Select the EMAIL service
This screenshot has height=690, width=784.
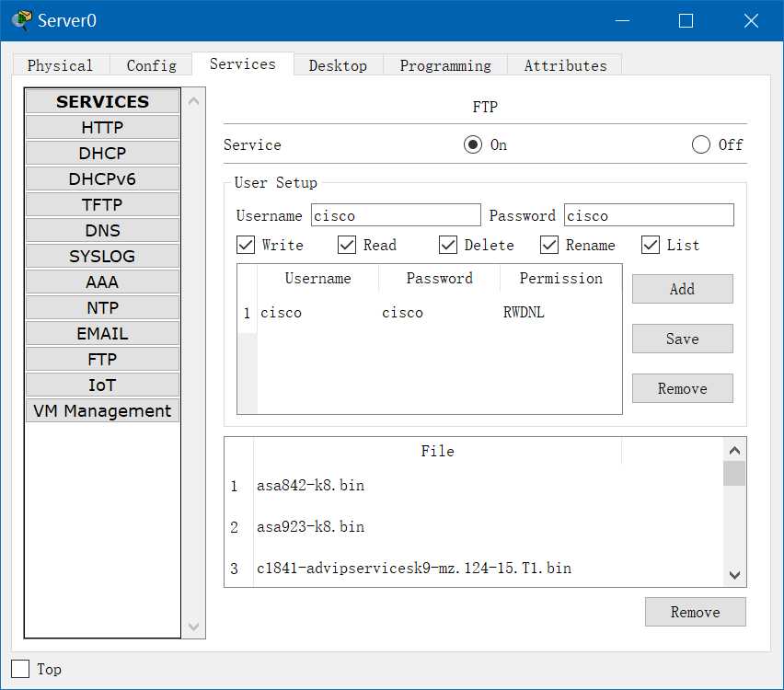102,333
